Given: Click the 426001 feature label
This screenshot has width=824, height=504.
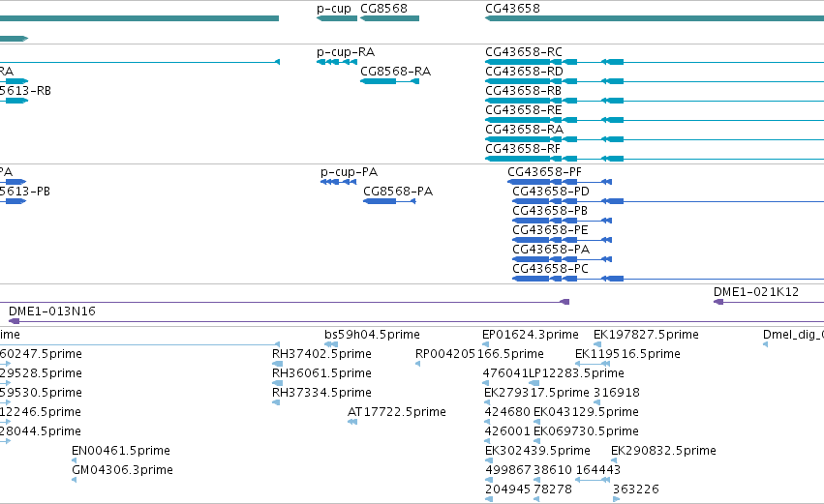Looking at the screenshot, I should tap(507, 432).
